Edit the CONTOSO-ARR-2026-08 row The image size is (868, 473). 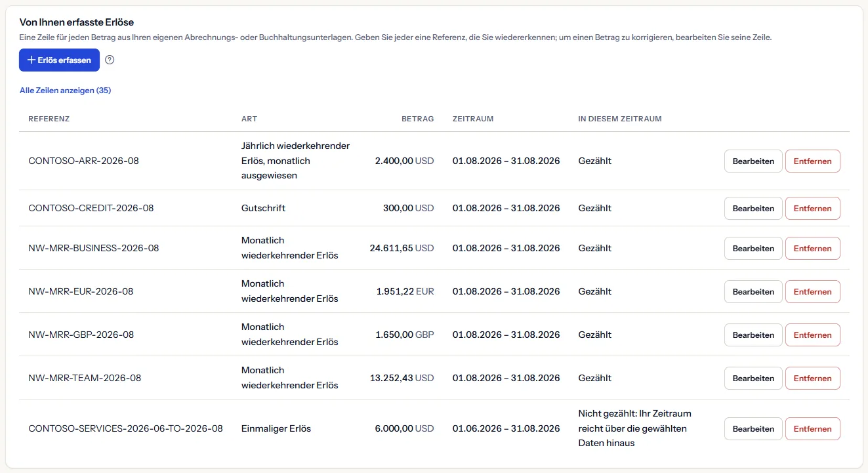pyautogui.click(x=753, y=161)
